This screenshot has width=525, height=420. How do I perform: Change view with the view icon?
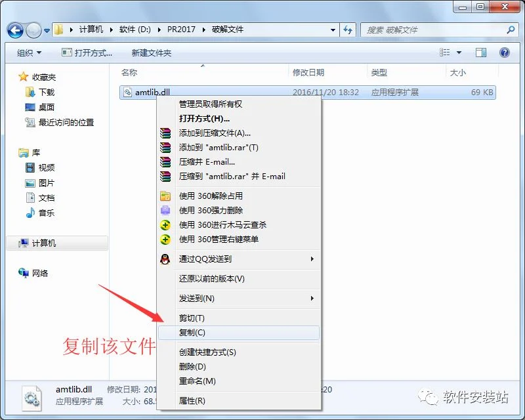coord(445,52)
